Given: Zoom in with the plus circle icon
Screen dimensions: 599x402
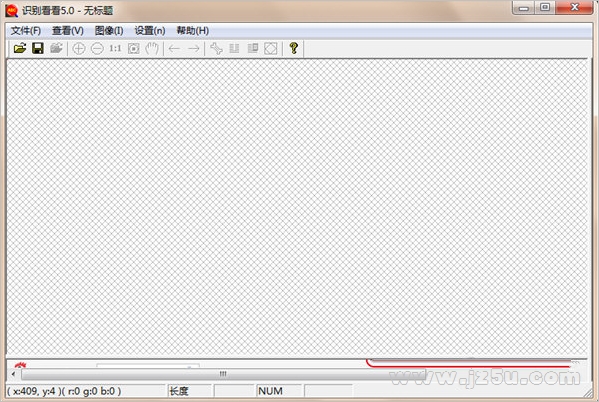Looking at the screenshot, I should click(x=79, y=49).
